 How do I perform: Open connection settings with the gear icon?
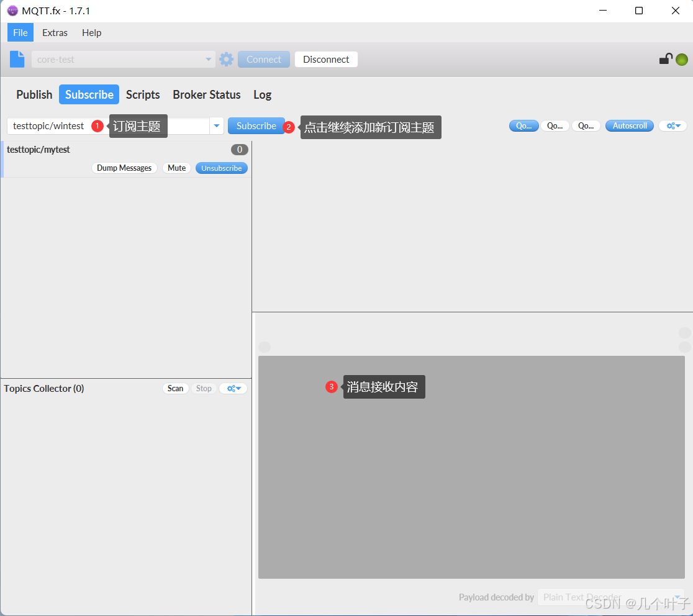[x=226, y=59]
